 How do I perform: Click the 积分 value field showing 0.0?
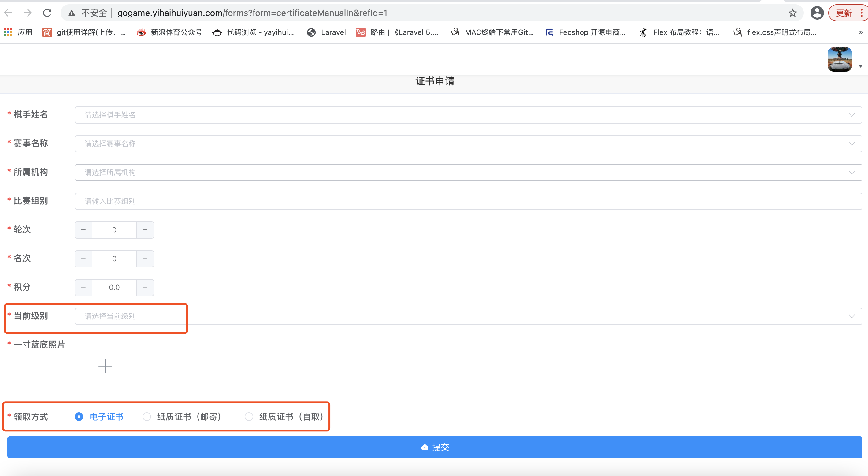point(114,287)
